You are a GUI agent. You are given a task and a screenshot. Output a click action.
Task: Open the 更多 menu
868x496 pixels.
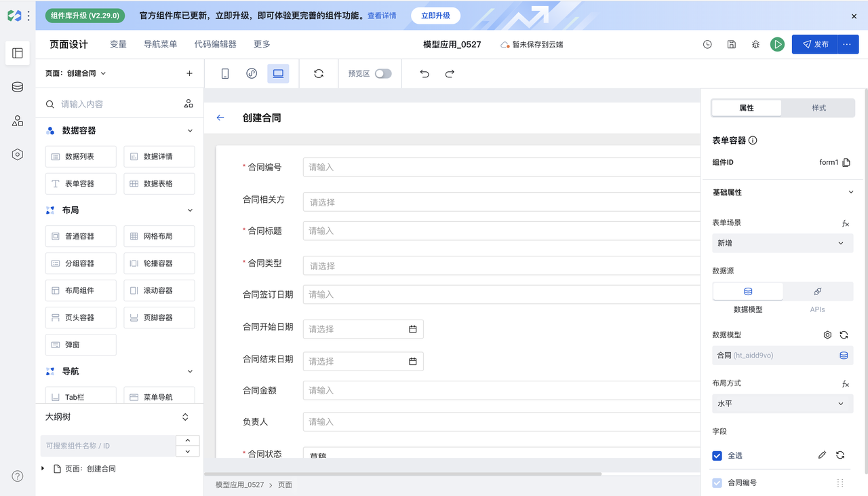pos(262,44)
